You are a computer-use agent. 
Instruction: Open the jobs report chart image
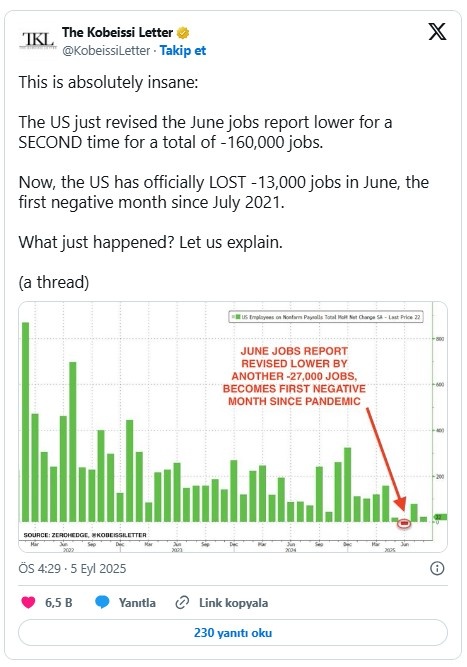233,427
